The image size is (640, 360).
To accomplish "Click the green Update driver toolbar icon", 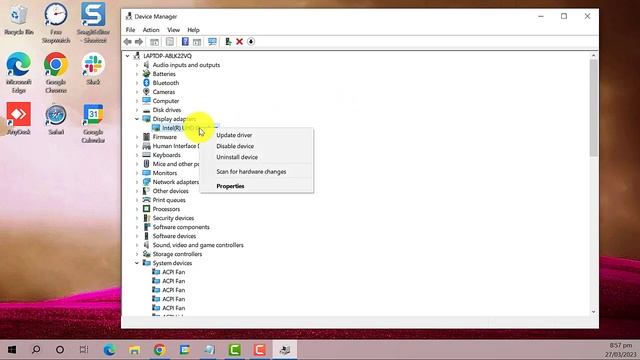I will 228,42.
